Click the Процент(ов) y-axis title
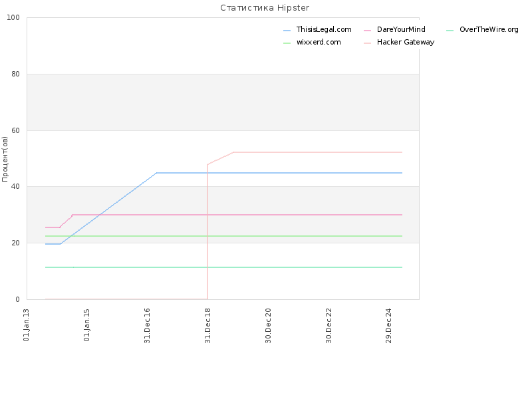The height and width of the screenshot is (399, 532). tap(5, 159)
